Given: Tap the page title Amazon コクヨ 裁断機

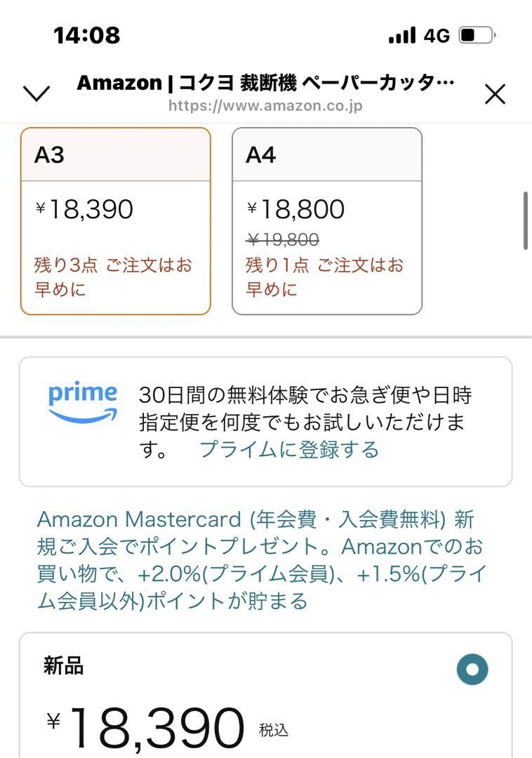Looking at the screenshot, I should coord(265,83).
